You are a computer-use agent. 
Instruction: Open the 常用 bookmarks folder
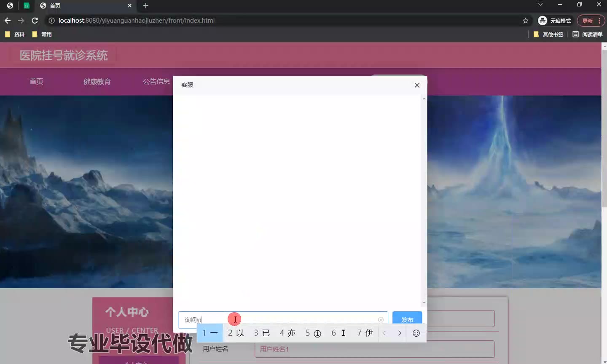42,35
